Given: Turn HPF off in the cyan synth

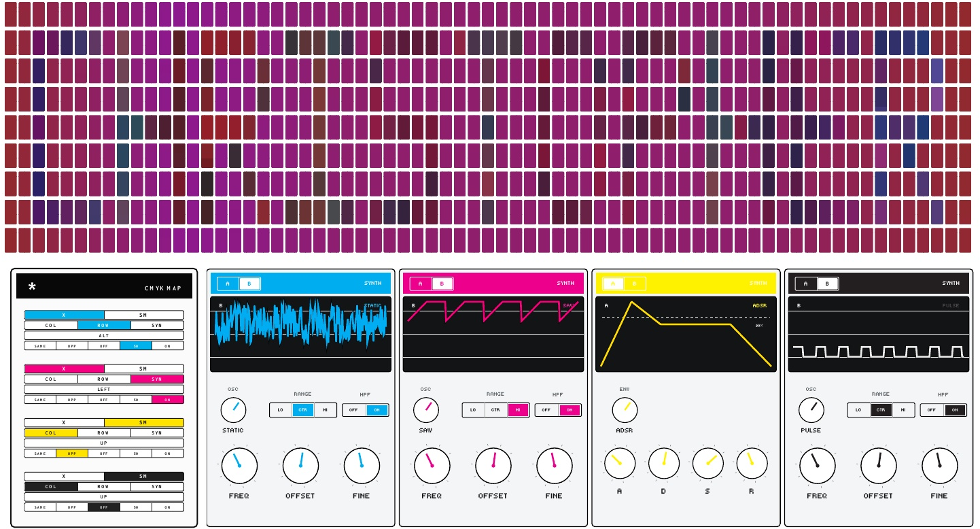Looking at the screenshot, I should click(x=354, y=410).
